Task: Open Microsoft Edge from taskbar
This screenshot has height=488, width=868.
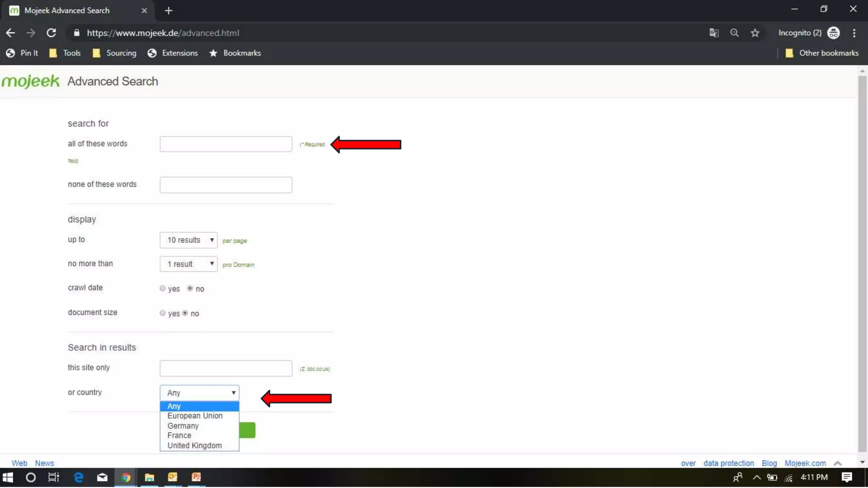Action: coord(78,477)
